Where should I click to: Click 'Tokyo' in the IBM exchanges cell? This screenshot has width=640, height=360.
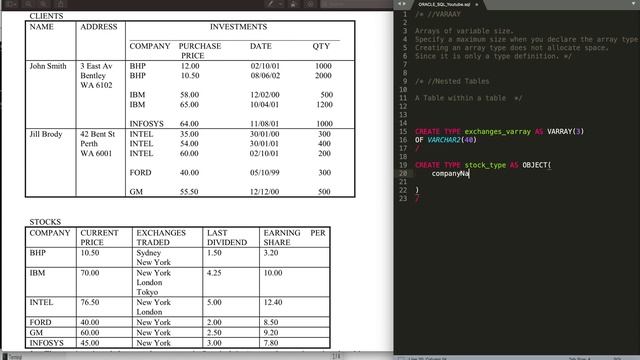click(x=147, y=292)
